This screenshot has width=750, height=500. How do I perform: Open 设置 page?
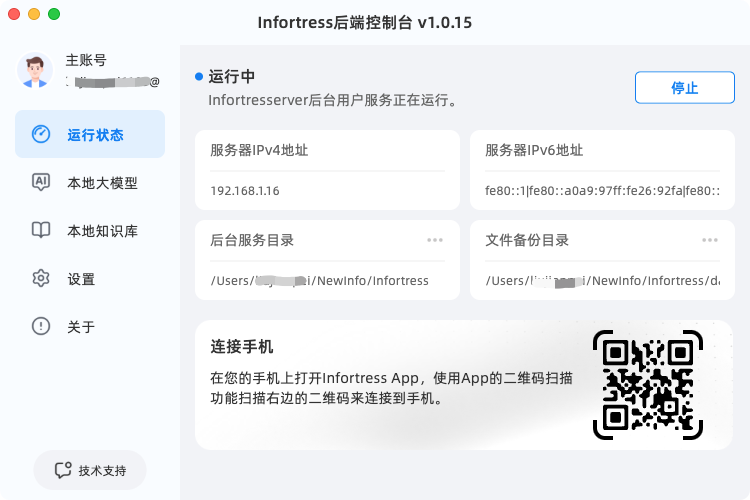(90, 278)
